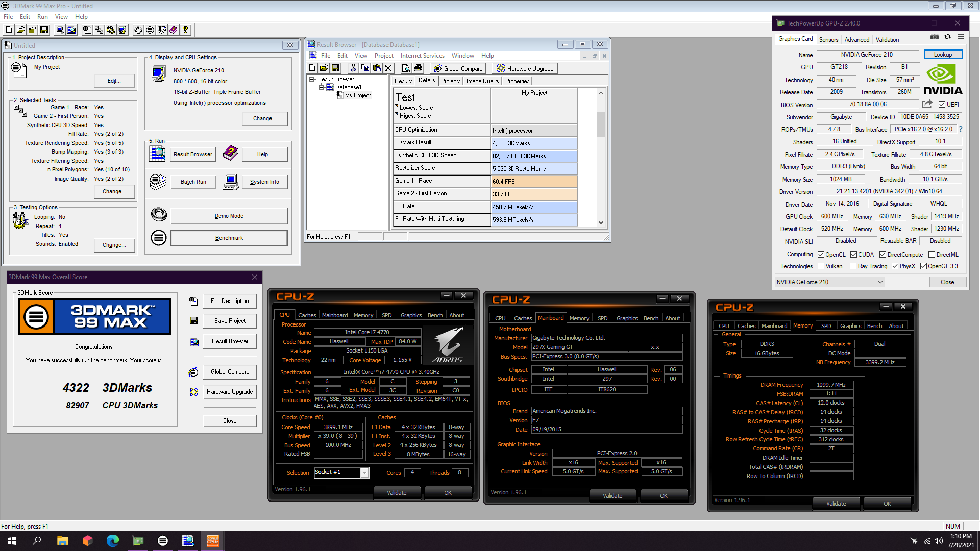Toggle the Ray Tracing checkbox
The width and height of the screenshot is (980, 551).
point(853,266)
